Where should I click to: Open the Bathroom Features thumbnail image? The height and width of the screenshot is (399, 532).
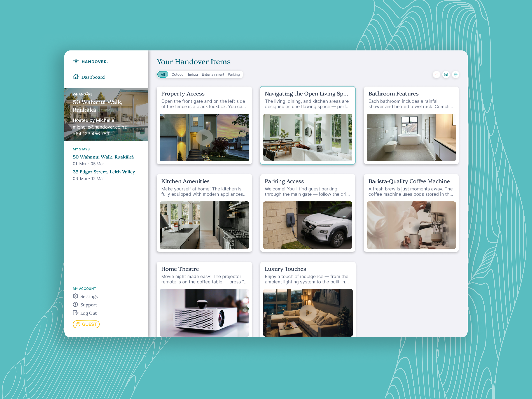pos(411,138)
